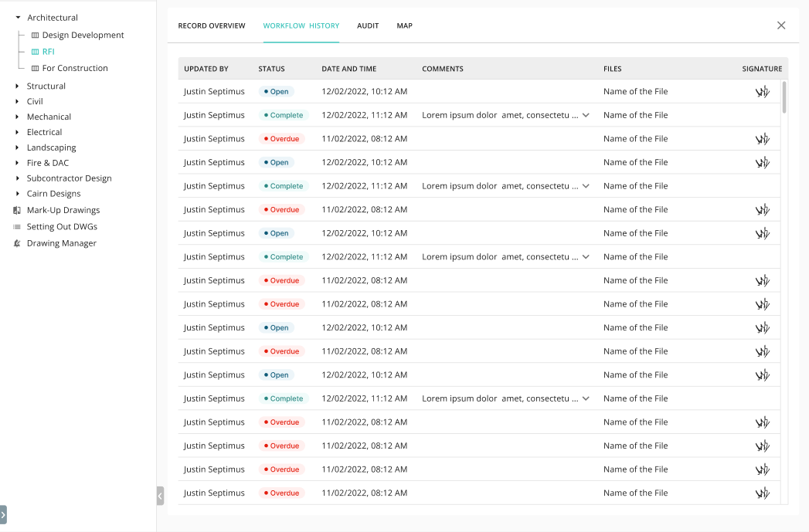Expand the Civil folder arrow
809x532 pixels.
coord(17,102)
